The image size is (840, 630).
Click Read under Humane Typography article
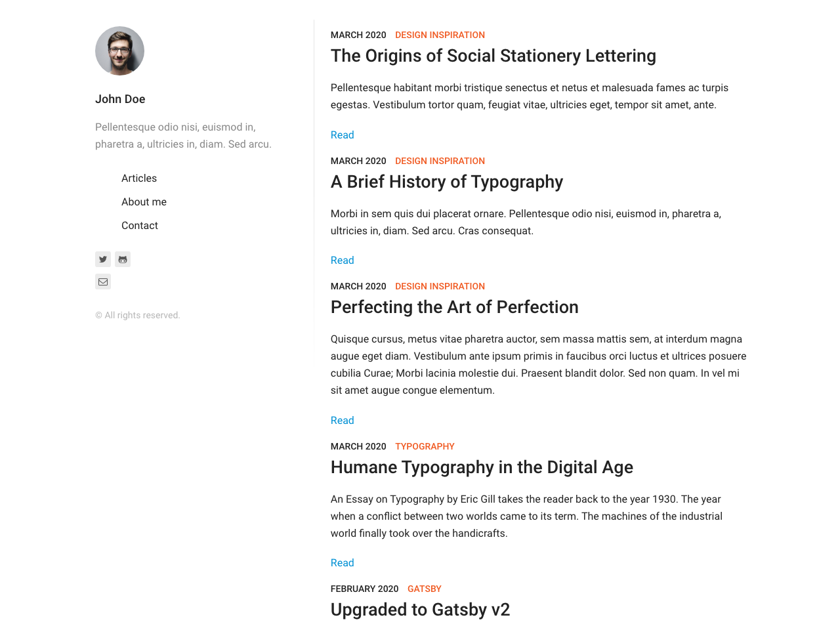coord(342,563)
